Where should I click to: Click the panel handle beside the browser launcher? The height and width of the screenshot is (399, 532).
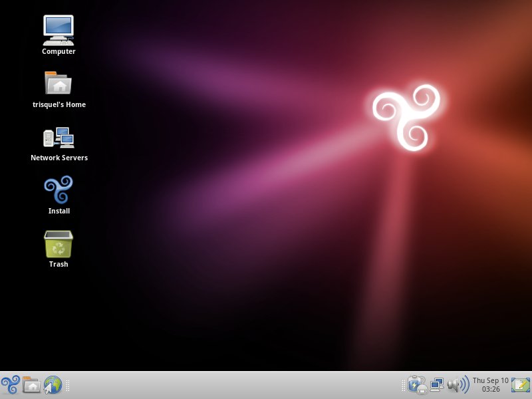[x=68, y=384]
